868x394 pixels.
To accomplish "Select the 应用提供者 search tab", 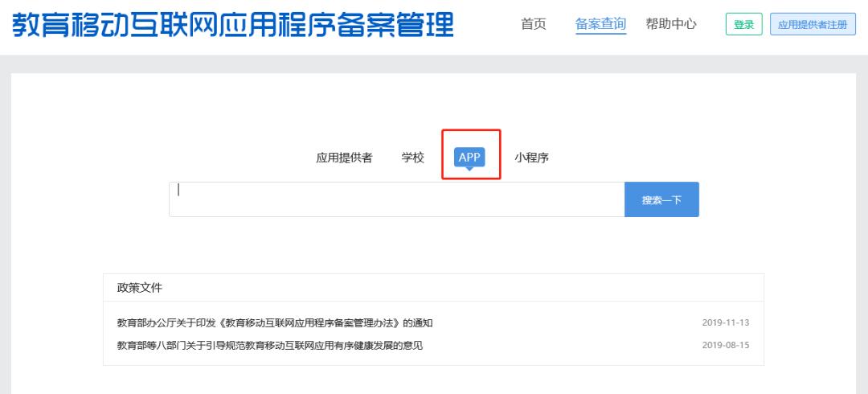I will 344,158.
